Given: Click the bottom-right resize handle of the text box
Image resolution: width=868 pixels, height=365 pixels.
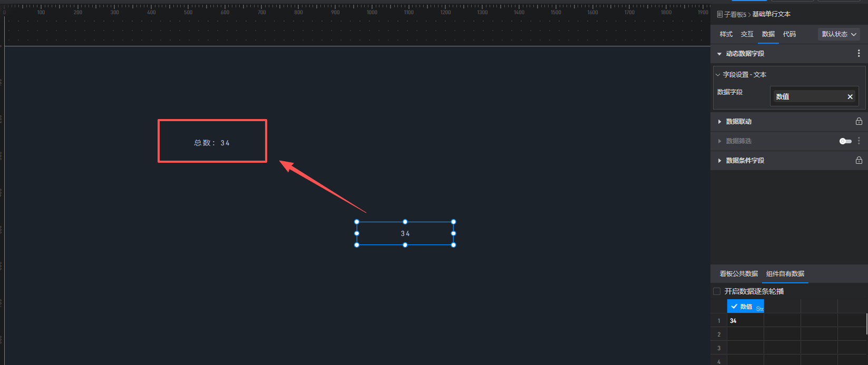Looking at the screenshot, I should [x=453, y=245].
